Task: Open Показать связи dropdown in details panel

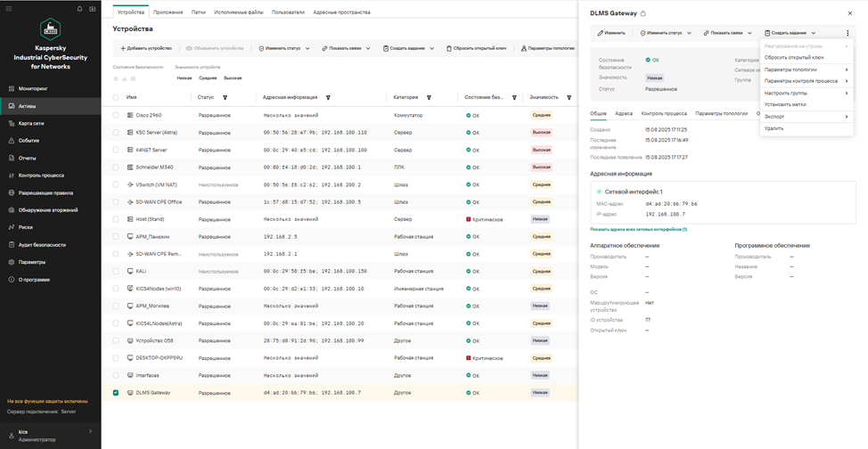Action: click(x=727, y=33)
